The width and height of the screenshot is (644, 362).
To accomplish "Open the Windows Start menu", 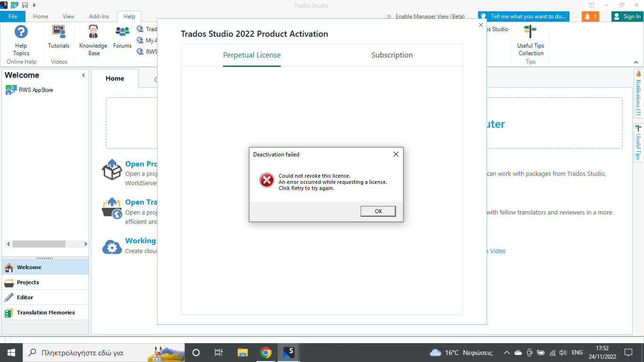I will coord(11,353).
